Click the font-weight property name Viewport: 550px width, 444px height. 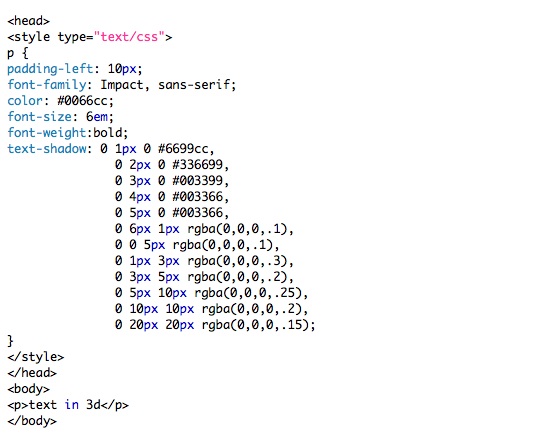pos(47,133)
